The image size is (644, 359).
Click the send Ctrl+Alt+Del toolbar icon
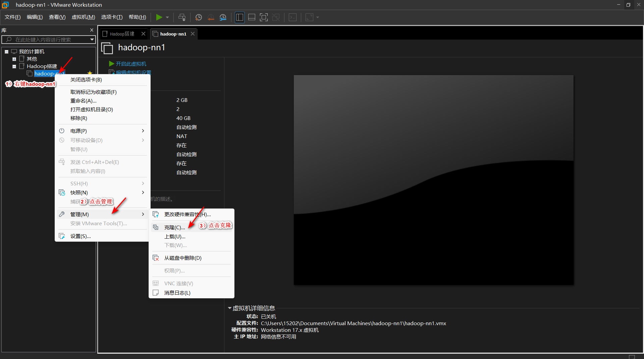pos(182,17)
